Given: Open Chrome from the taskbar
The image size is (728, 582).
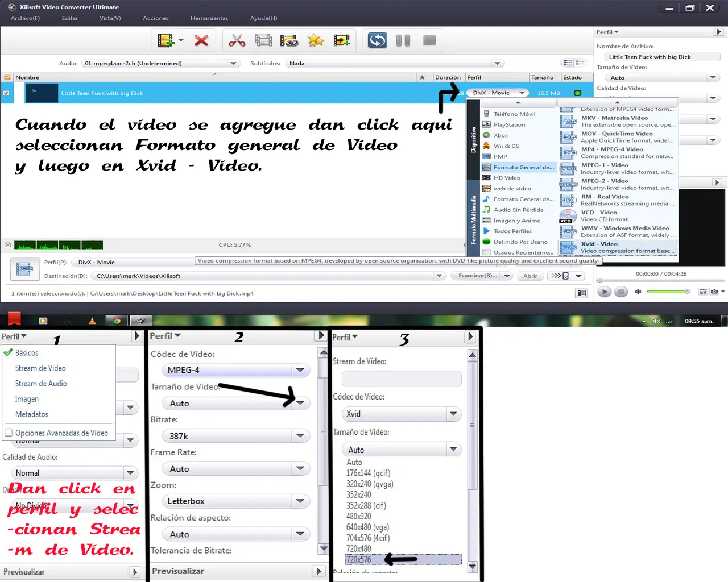Looking at the screenshot, I should click(x=117, y=321).
